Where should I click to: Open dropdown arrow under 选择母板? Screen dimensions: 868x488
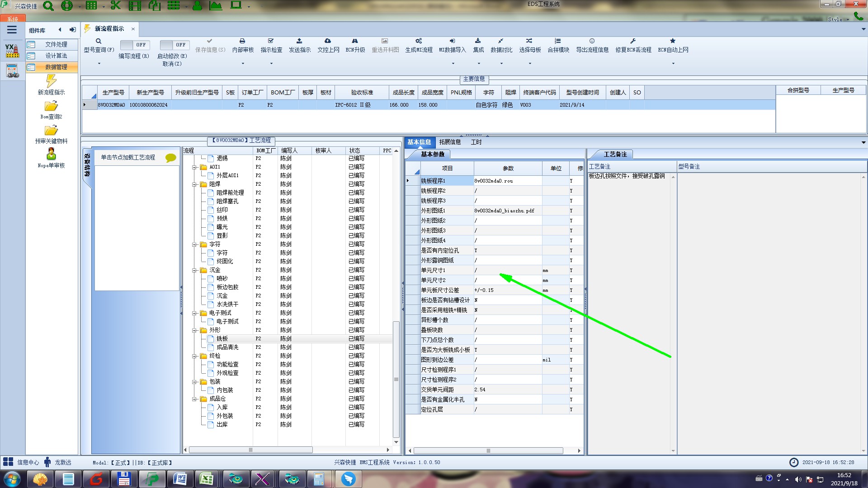[530, 64]
